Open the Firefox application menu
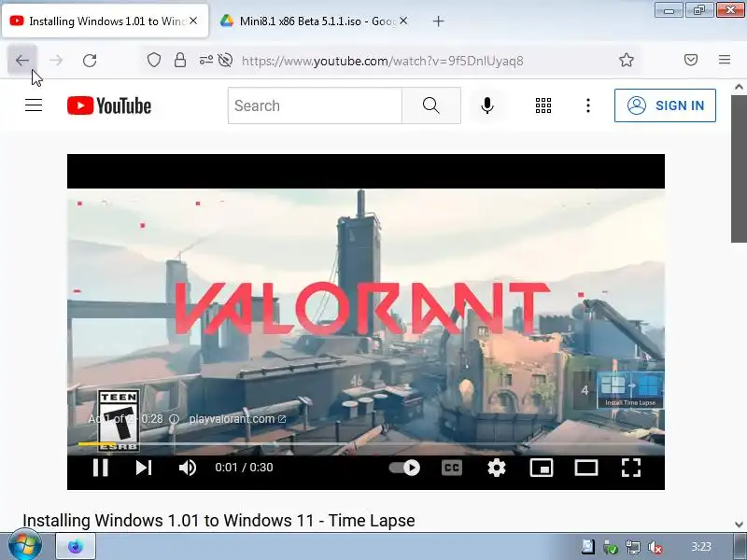747x560 pixels. point(725,60)
